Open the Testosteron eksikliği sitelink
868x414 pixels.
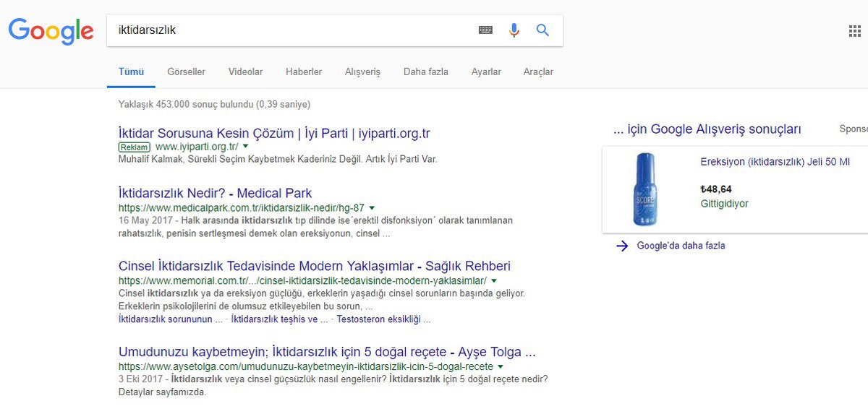384,319
